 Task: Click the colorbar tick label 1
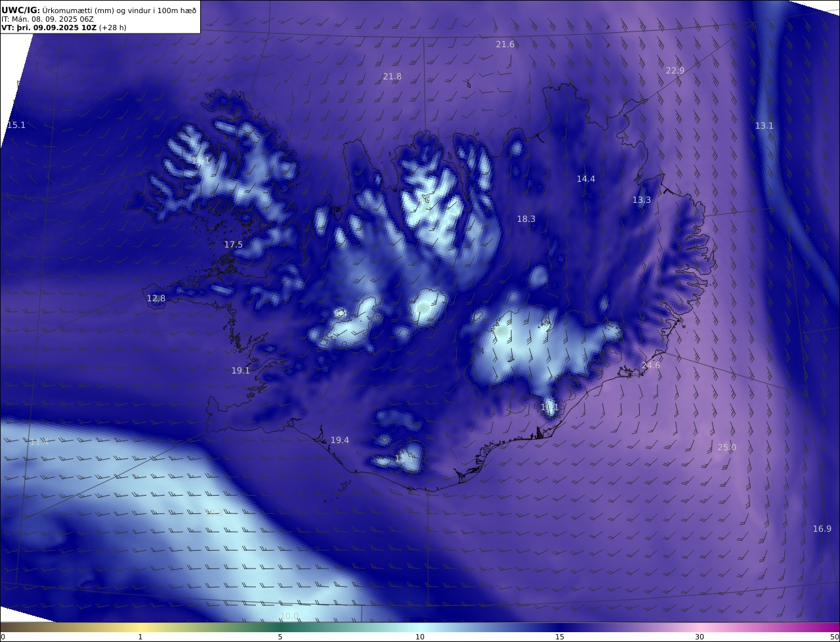140,637
